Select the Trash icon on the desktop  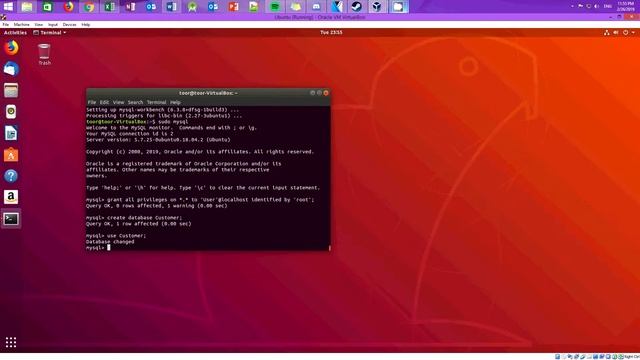click(x=44, y=54)
